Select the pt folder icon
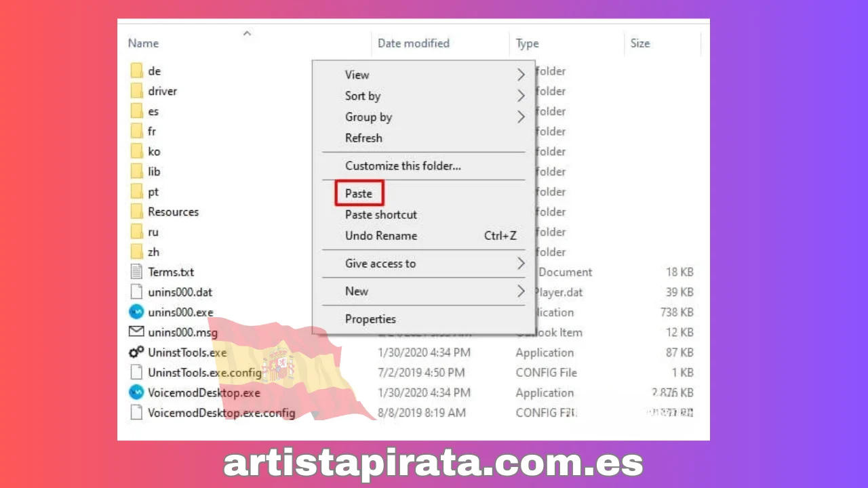Viewport: 868px width, 488px height. click(x=137, y=192)
